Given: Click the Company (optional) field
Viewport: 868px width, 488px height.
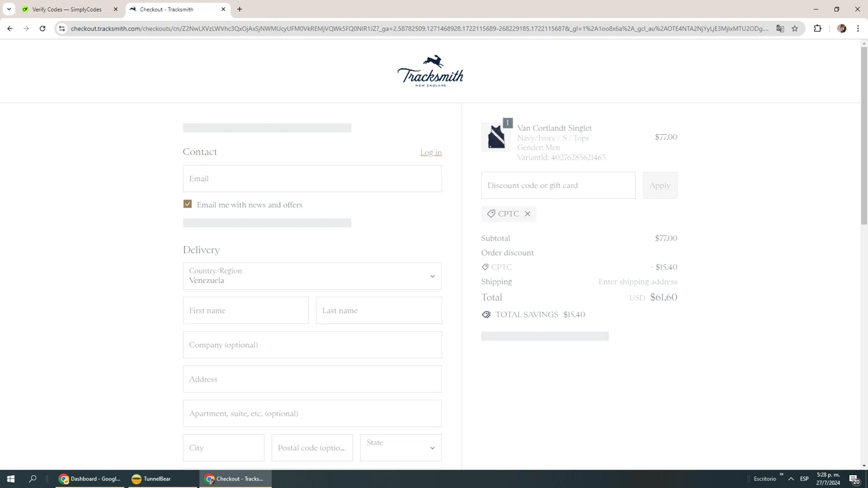Looking at the screenshot, I should 312,345.
